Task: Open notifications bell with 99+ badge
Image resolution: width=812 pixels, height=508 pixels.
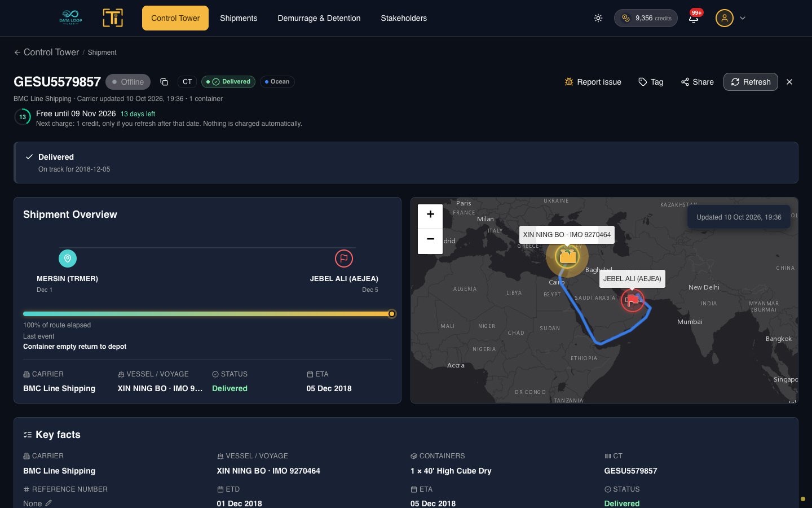Action: [x=694, y=17]
